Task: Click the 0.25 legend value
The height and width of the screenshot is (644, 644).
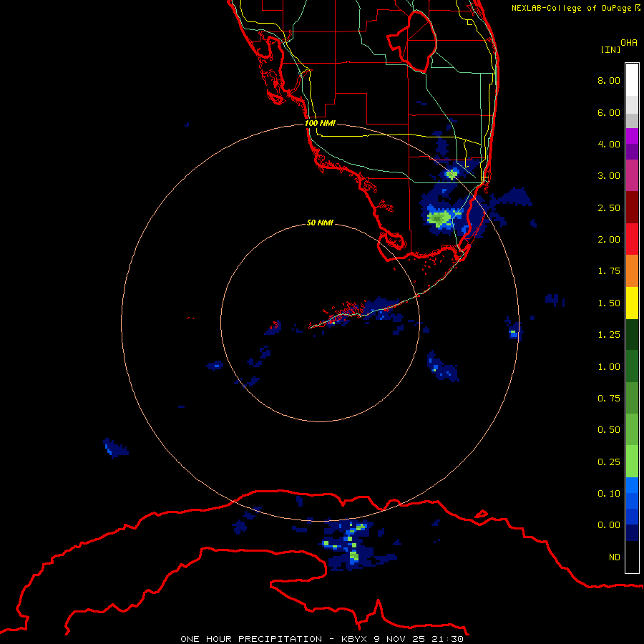Action: 609,462
